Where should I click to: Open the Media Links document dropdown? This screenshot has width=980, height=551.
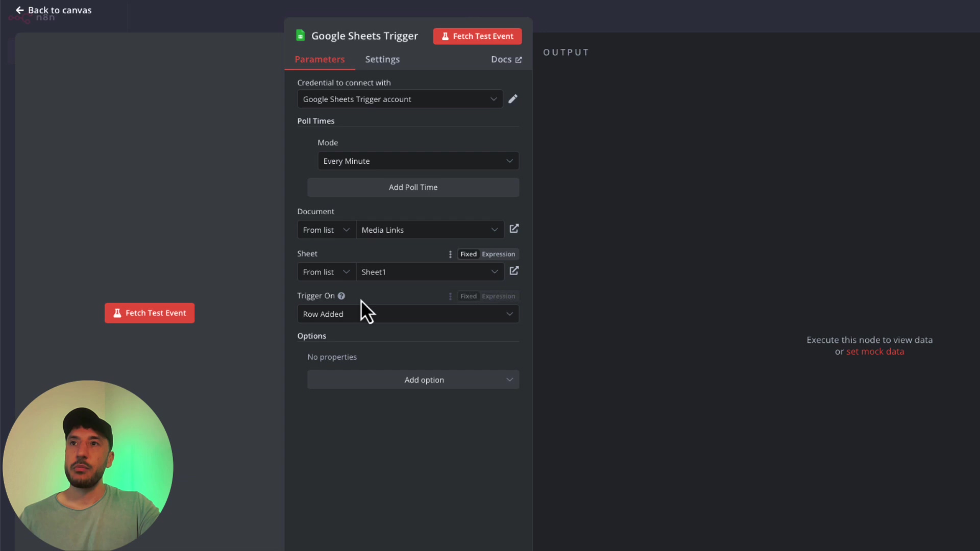(x=430, y=230)
